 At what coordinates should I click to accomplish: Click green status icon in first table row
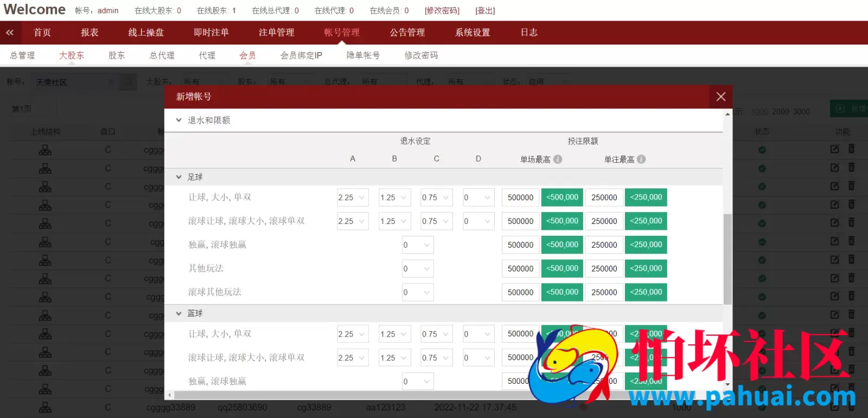click(x=762, y=150)
